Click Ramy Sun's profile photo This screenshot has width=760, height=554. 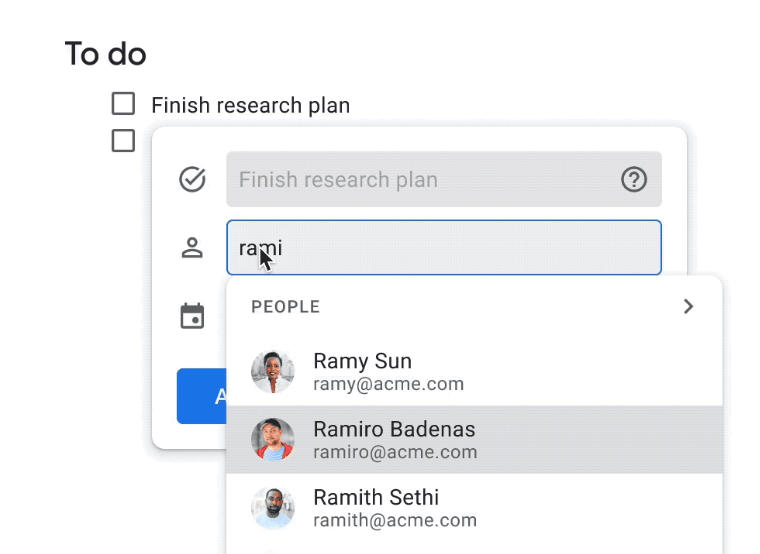tap(273, 372)
